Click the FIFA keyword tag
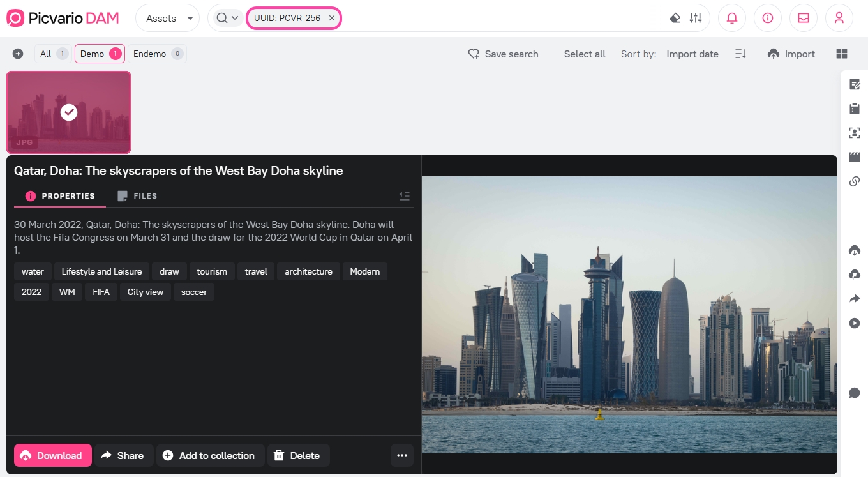Viewport: 868px width, 477px height. 101,292
